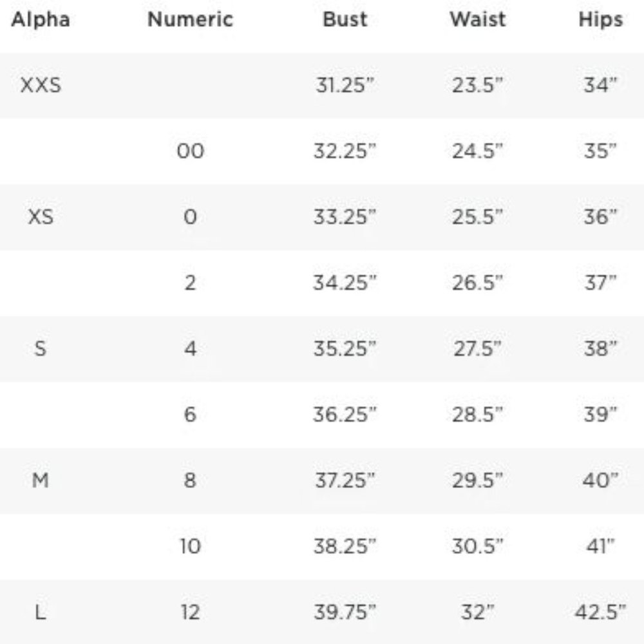Select numeric size 00 cell
Screen dimensions: 644x644
click(190, 151)
